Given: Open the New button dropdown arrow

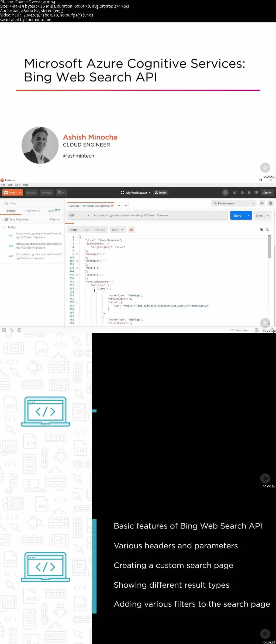Looking at the screenshot, I should 20,192.
